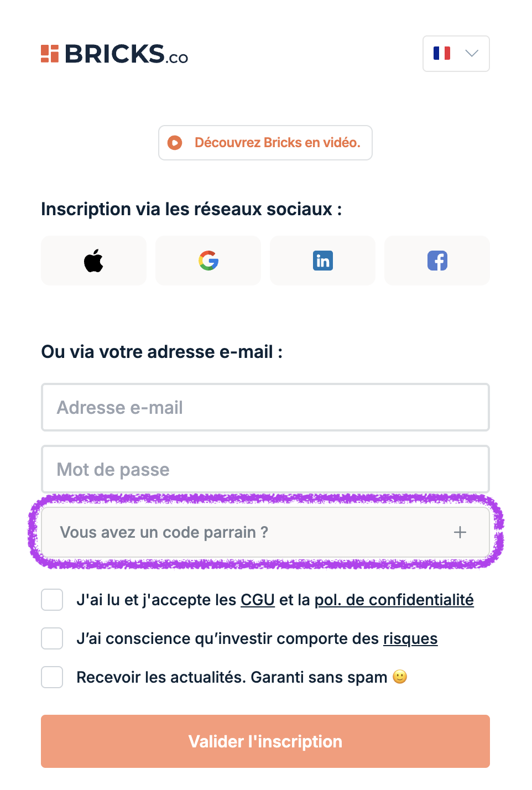Screen dimensions: 532x790
Task: Focus the Adresse e-mail field
Action: tap(265, 407)
